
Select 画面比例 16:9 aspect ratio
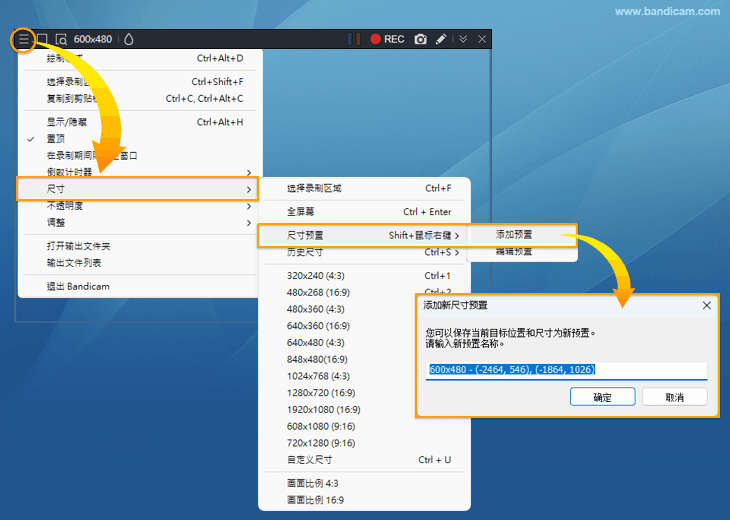tap(365, 500)
